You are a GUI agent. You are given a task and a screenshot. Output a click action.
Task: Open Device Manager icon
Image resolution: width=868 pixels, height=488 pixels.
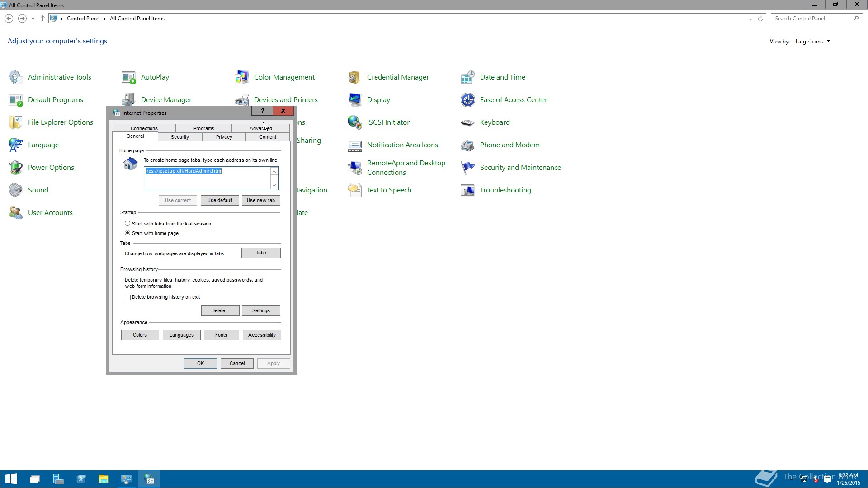pos(129,99)
